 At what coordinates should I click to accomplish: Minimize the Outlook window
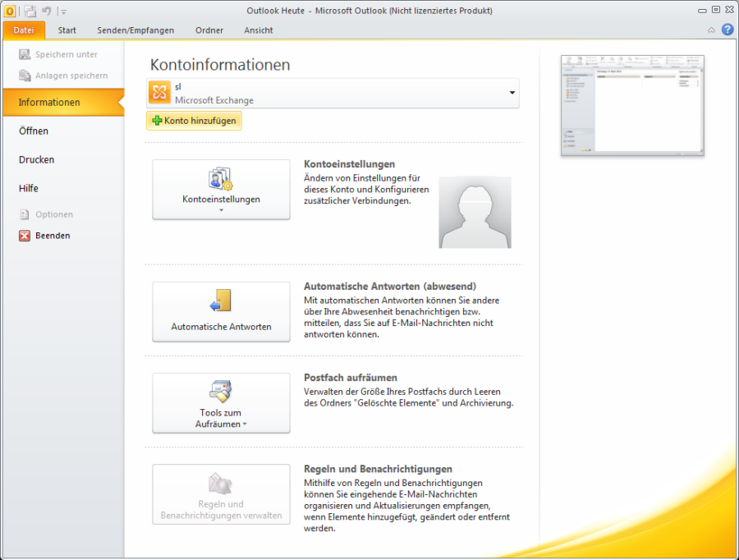[702, 11]
